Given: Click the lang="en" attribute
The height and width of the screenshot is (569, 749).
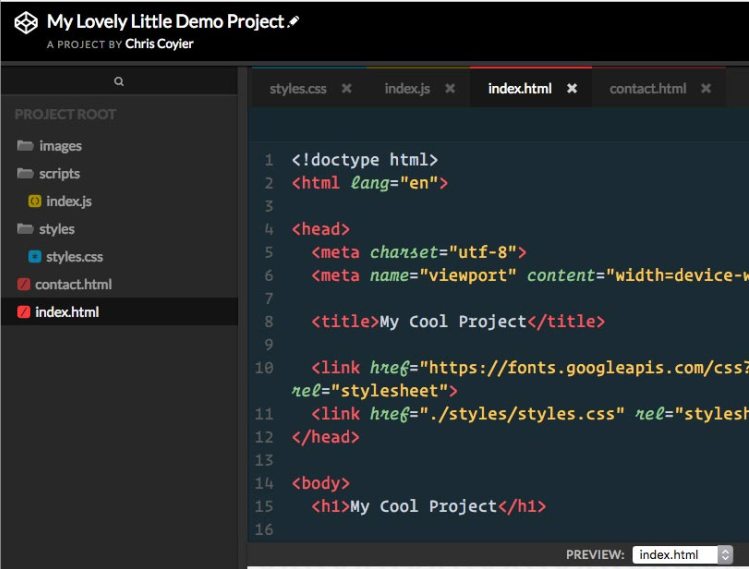Looking at the screenshot, I should tap(394, 183).
